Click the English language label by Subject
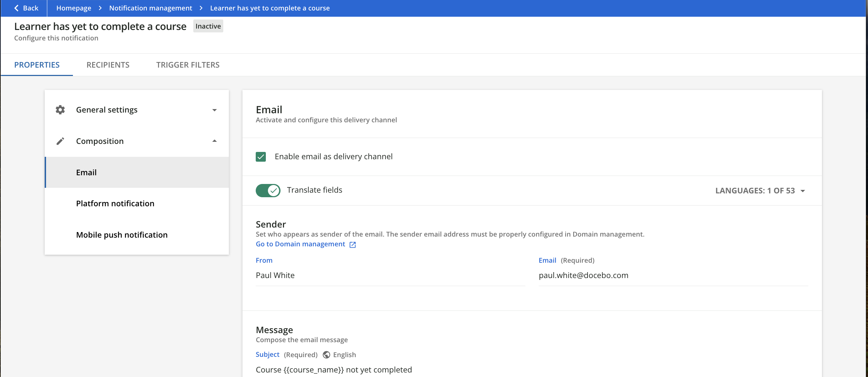868x377 pixels. [344, 355]
